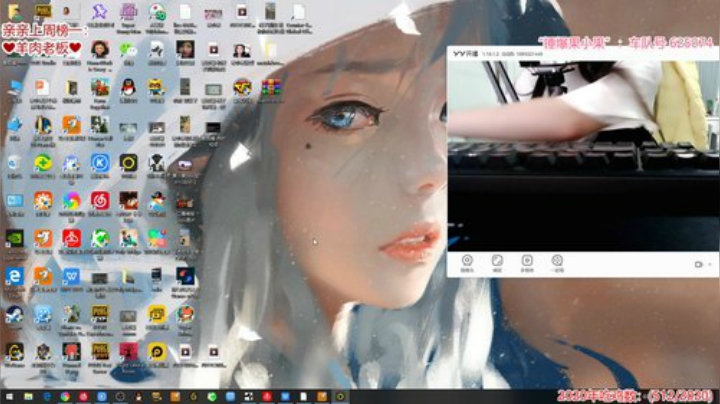Open the blue WPS Office desktop shortcut
The width and height of the screenshot is (720, 404).
(71, 276)
